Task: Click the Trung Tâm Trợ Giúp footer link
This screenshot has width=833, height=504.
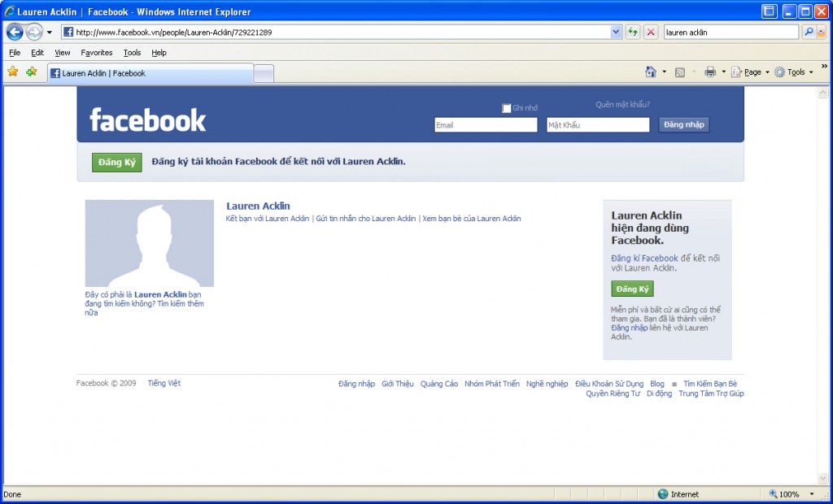Action: tap(711, 393)
